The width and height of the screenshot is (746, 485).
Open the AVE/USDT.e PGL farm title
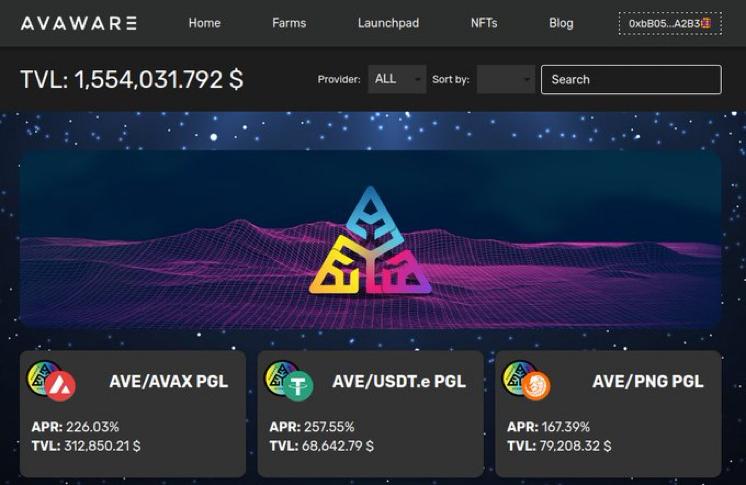click(399, 381)
